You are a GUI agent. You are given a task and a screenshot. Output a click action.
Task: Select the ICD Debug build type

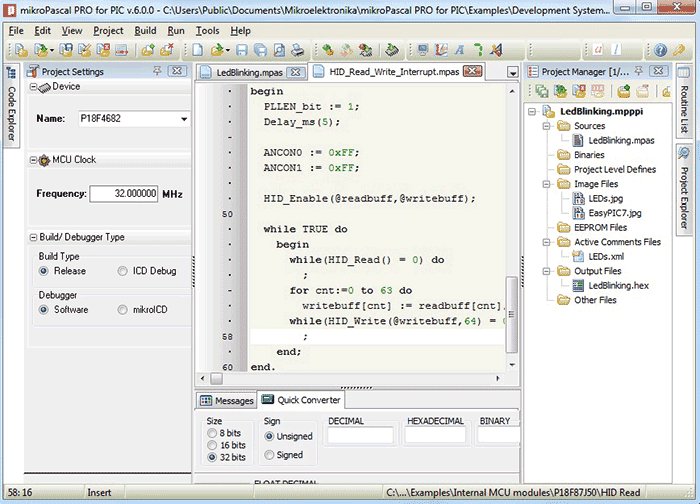tap(122, 271)
